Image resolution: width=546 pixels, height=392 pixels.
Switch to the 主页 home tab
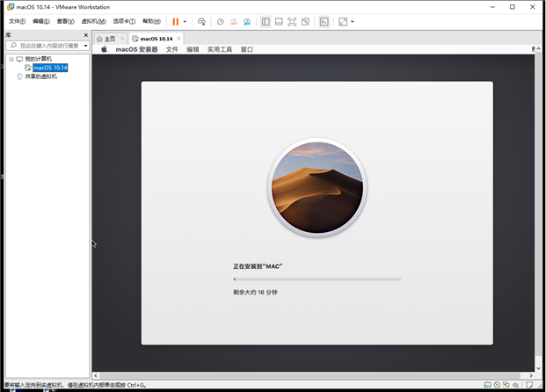coord(110,39)
